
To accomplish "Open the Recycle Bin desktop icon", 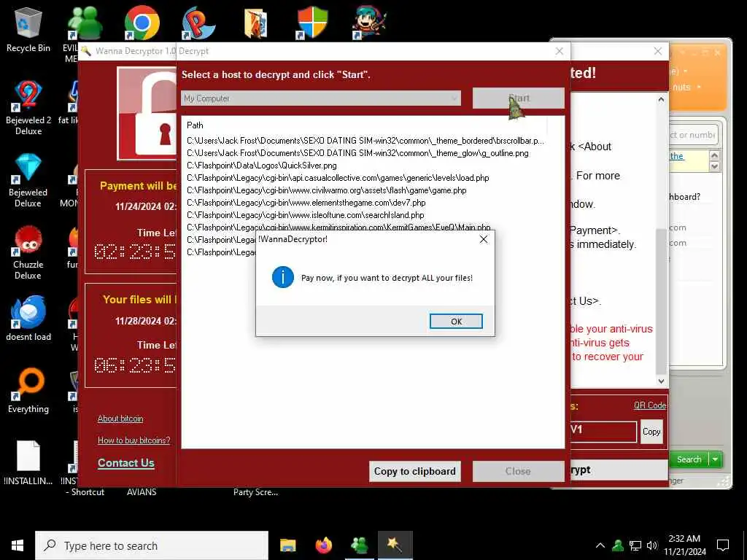I will pos(28,30).
